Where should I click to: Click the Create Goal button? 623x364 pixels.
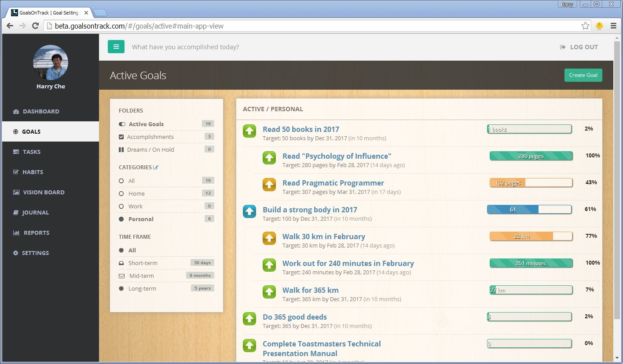(583, 75)
